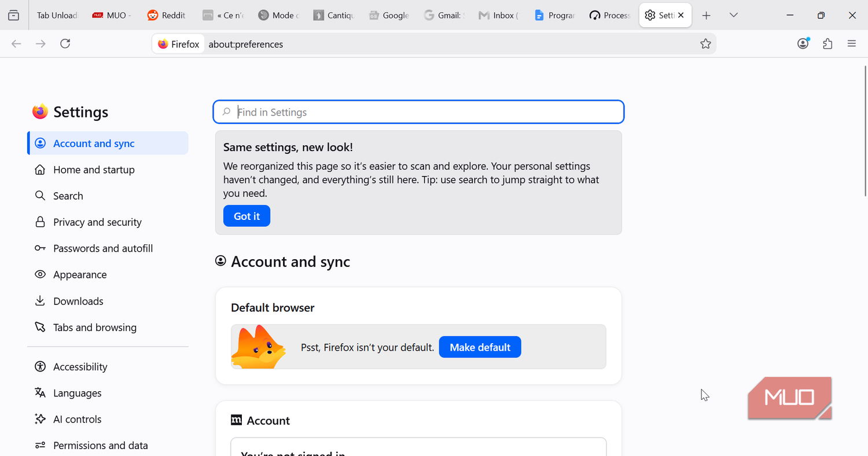Open the Extensions puzzle icon

pos(827,44)
